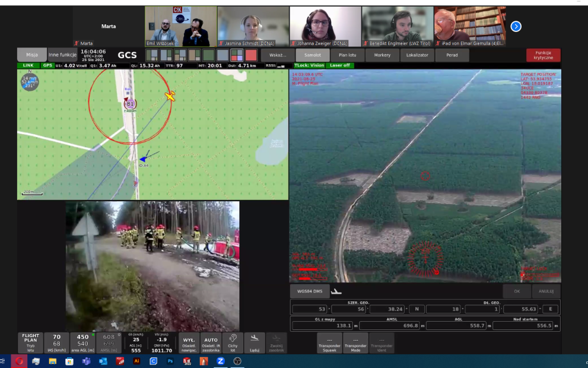588x368 pixels.
Task: Expand the Transponder Mode selector
Action: coord(355,342)
